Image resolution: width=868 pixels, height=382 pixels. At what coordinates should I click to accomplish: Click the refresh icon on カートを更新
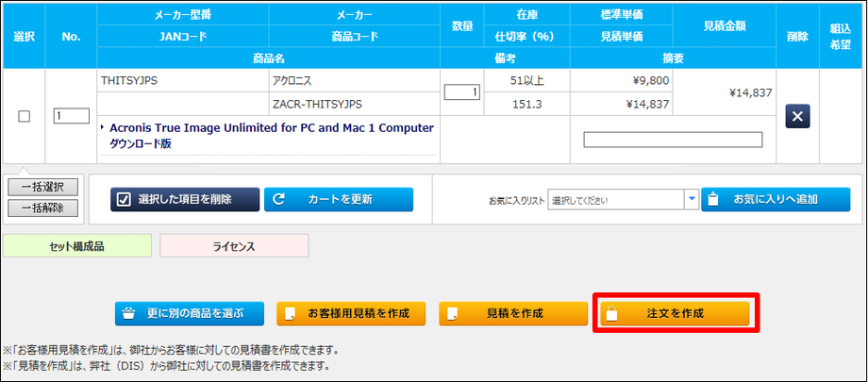pos(279,199)
